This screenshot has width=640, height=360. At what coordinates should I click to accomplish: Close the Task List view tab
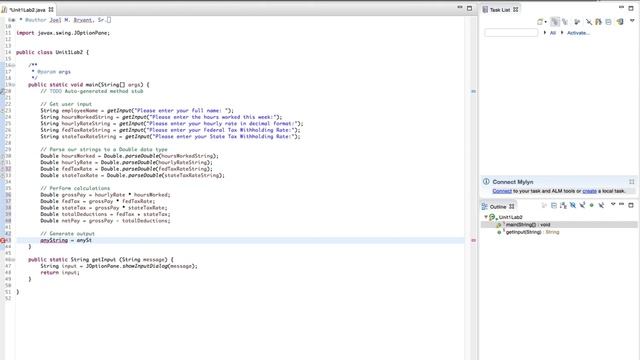coord(516,9)
